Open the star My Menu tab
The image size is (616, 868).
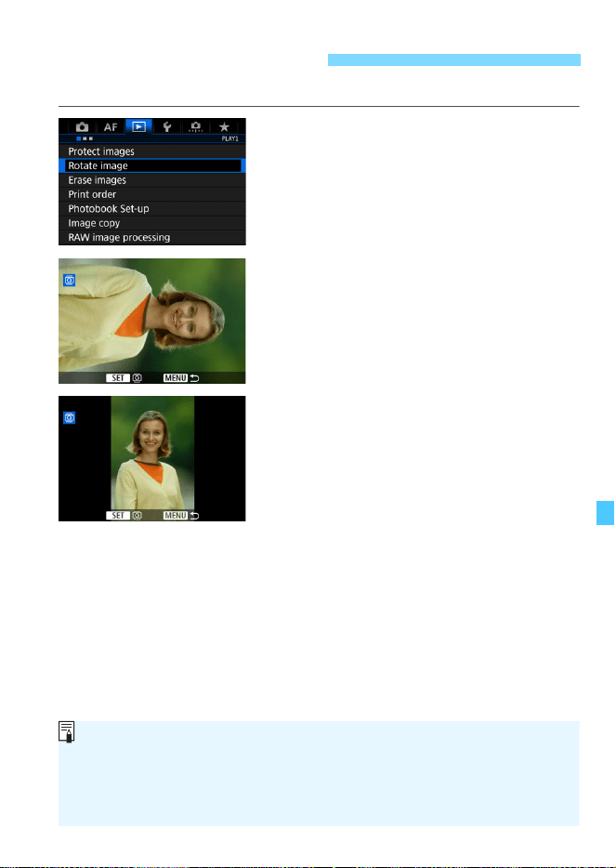tap(224, 127)
